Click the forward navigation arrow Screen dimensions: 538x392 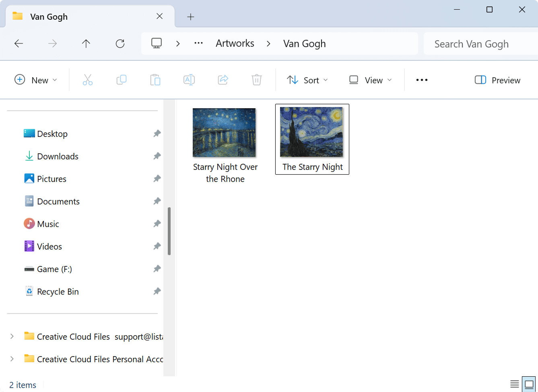pyautogui.click(x=52, y=43)
